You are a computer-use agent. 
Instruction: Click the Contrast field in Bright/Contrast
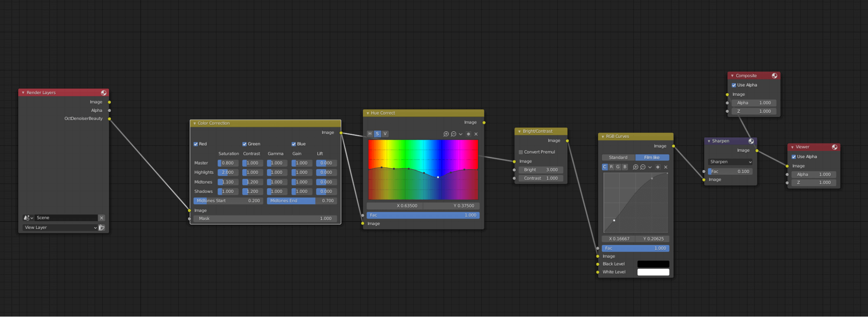pyautogui.click(x=541, y=179)
